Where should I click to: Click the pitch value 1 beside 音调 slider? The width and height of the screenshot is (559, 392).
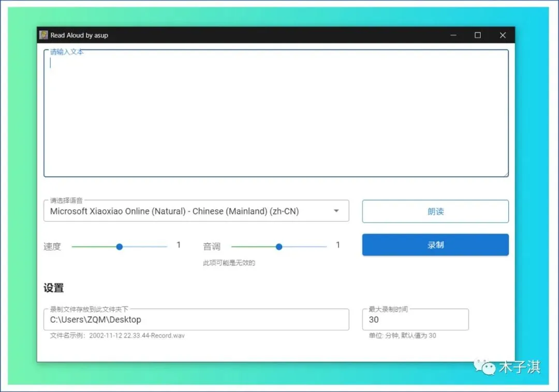(338, 245)
